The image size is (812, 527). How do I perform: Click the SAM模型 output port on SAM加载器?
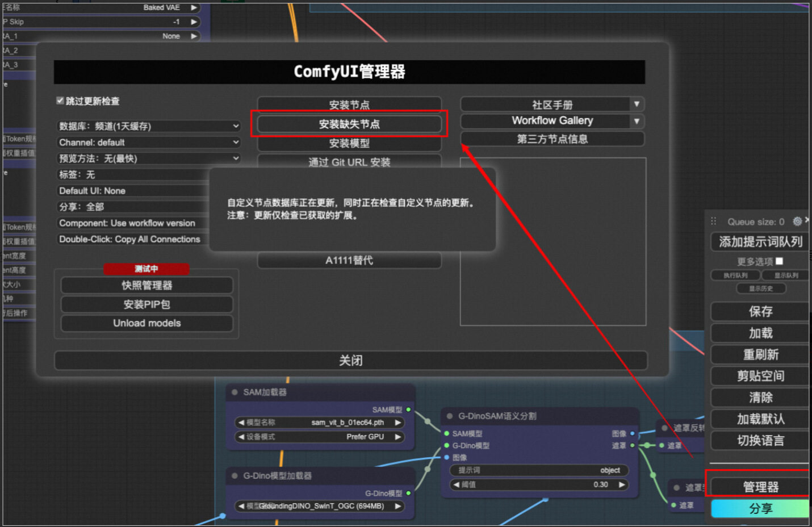tap(408, 409)
